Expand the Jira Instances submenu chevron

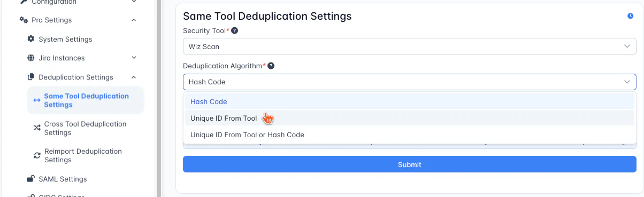pyautogui.click(x=134, y=58)
